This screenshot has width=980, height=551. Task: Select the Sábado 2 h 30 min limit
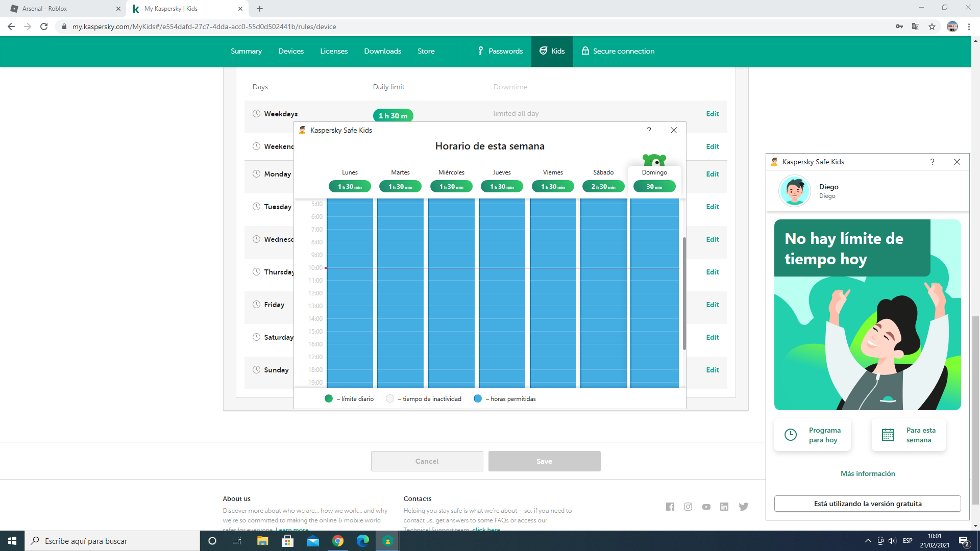(603, 187)
